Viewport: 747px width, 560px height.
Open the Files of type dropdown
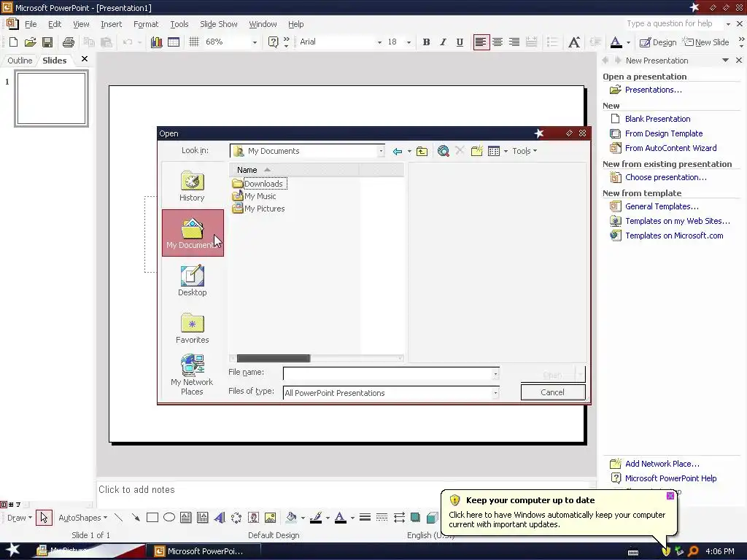495,393
